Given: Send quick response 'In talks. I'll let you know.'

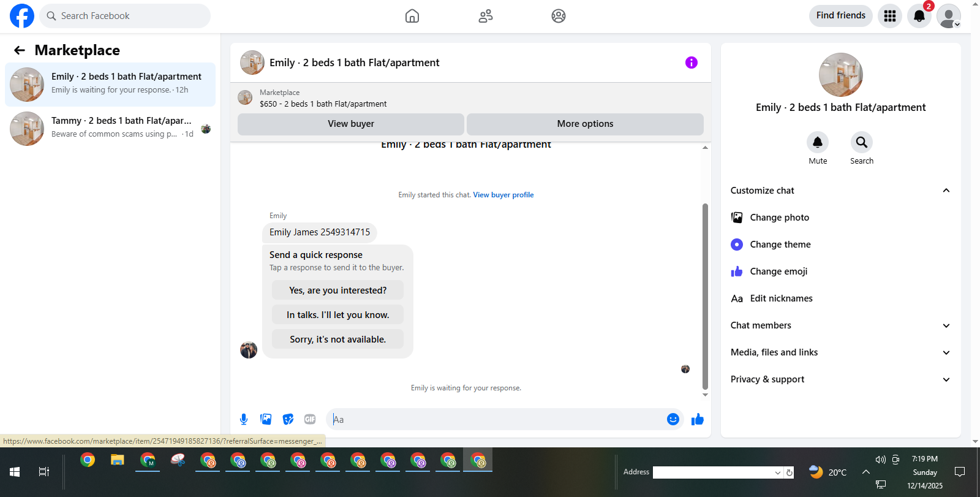Looking at the screenshot, I should 338,315.
